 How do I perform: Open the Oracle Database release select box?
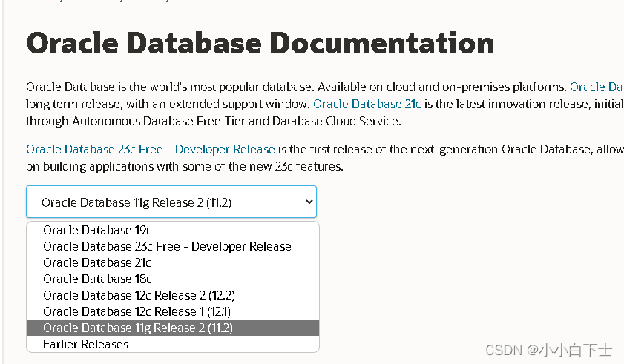point(171,202)
